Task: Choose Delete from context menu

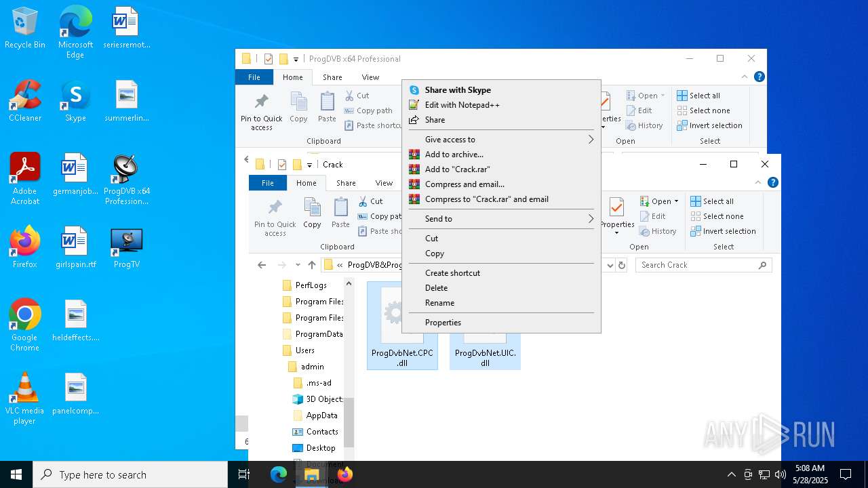Action: pos(502,288)
